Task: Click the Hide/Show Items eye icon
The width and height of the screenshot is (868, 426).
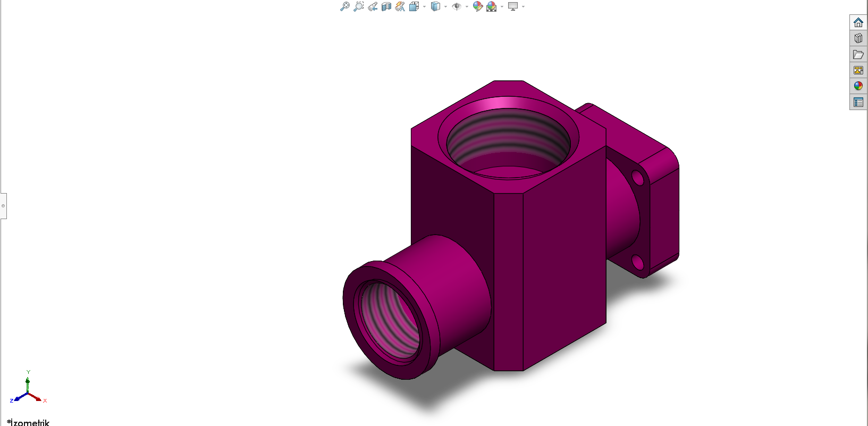Action: (457, 6)
